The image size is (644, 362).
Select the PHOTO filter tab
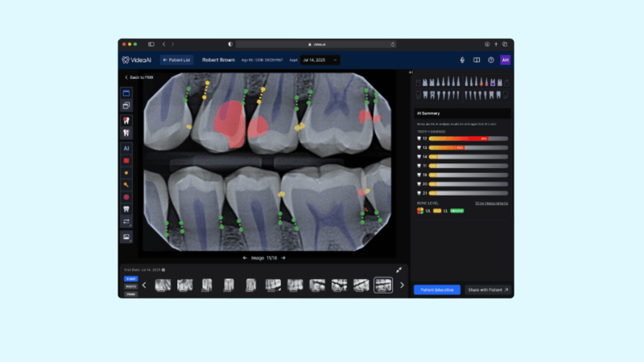pos(130,286)
